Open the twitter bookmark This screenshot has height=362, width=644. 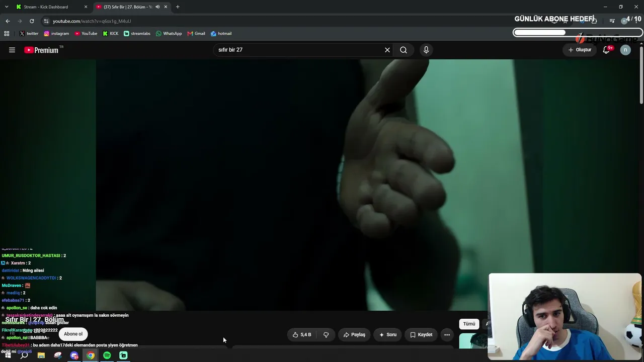29,34
